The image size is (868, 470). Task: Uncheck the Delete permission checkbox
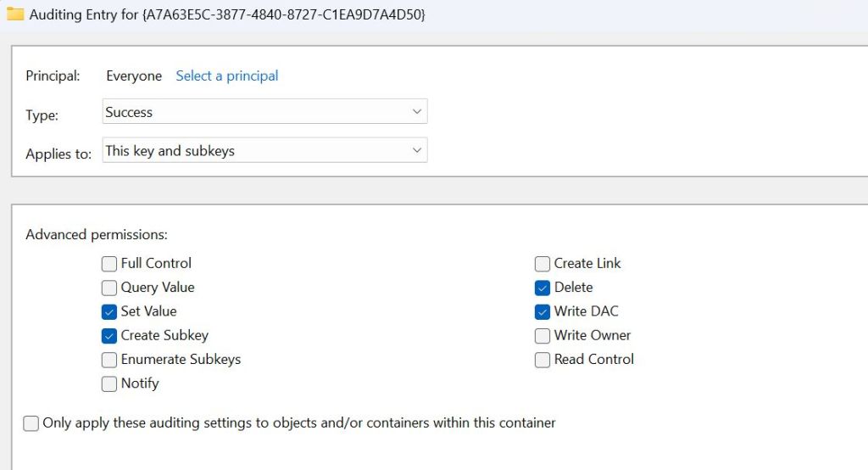click(x=542, y=288)
